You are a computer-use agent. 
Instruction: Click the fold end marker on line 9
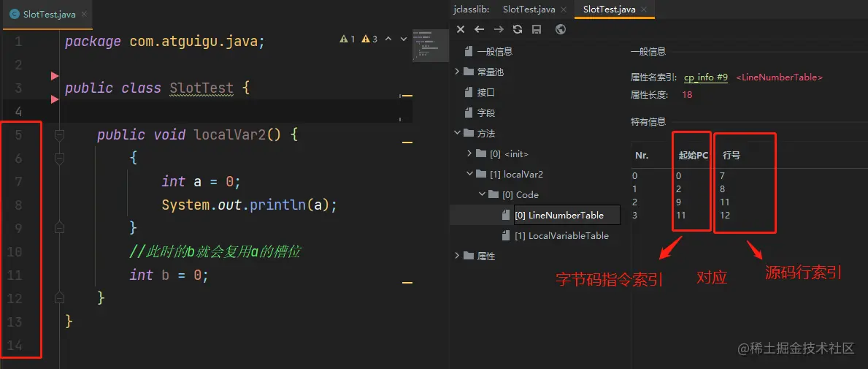59,227
